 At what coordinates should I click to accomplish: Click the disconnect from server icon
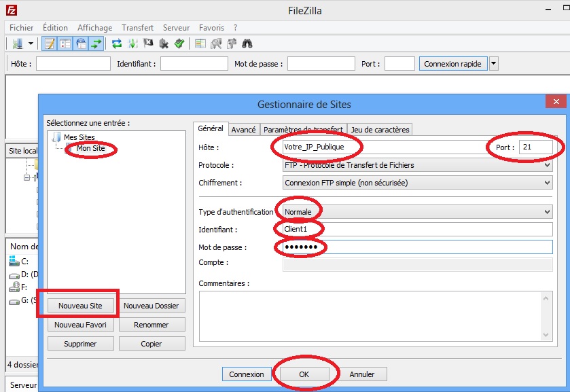coord(164,44)
